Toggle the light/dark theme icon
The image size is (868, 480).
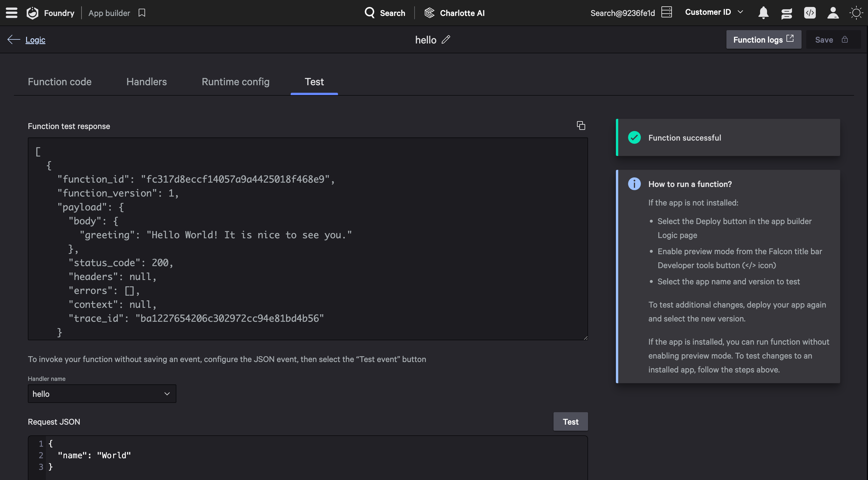coord(856,13)
